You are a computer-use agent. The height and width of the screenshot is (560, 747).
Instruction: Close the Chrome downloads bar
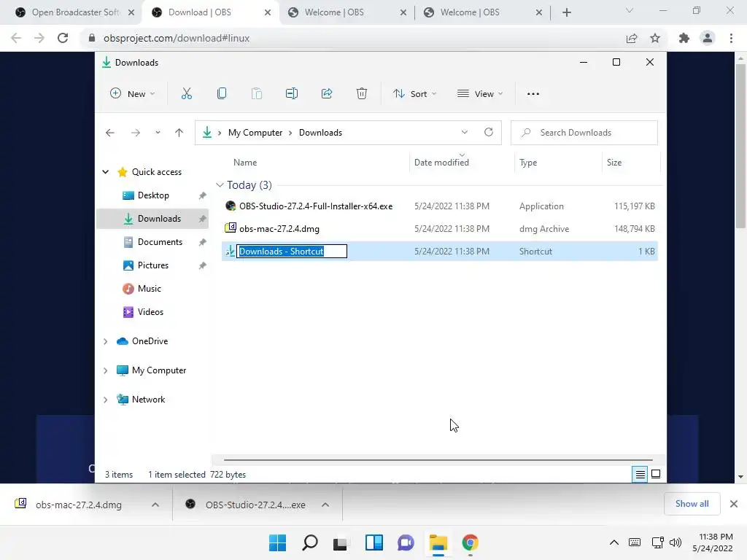(x=734, y=504)
